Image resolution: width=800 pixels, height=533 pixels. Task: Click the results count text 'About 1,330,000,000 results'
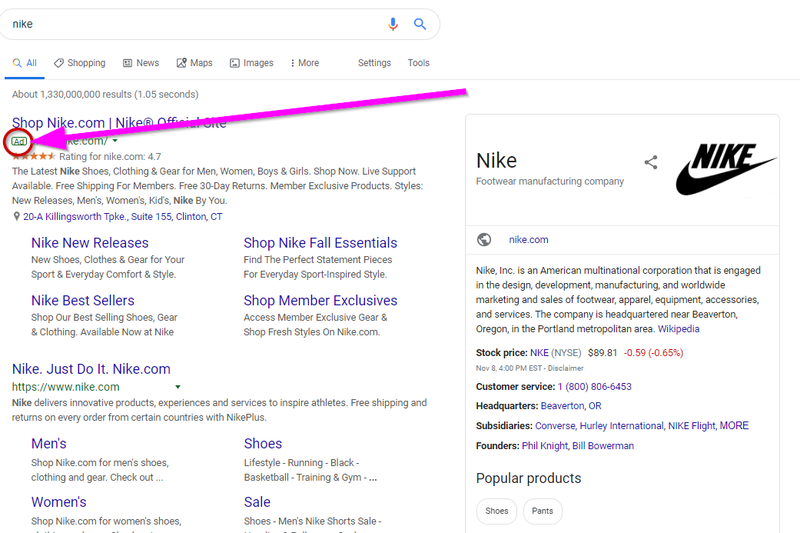(x=72, y=94)
